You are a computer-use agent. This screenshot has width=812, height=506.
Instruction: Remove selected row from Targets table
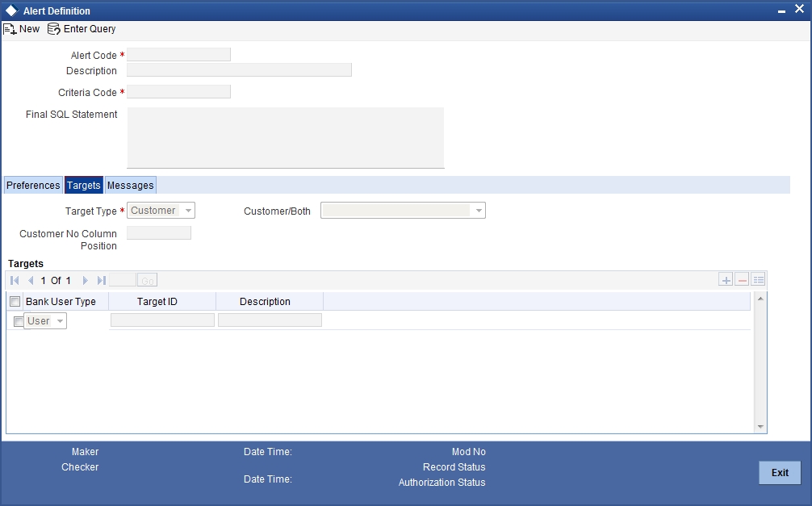(x=742, y=280)
